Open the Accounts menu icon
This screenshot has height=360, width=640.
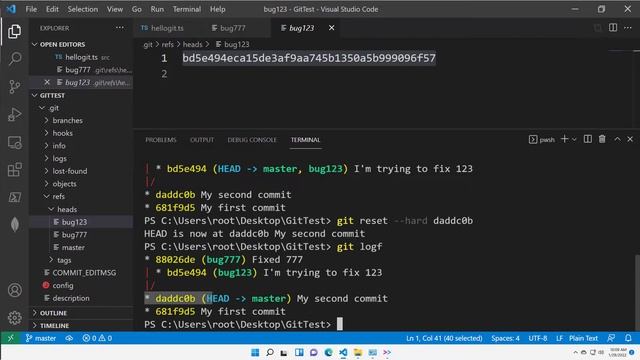pos(15,290)
